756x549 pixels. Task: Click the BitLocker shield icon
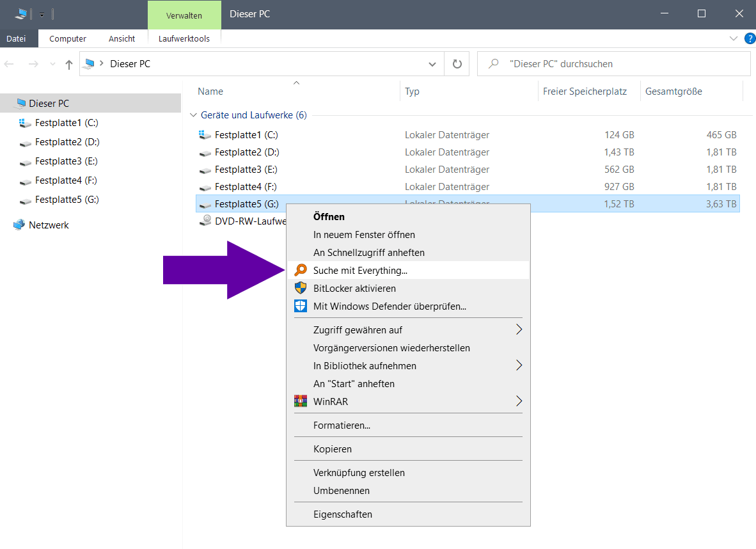pyautogui.click(x=300, y=289)
